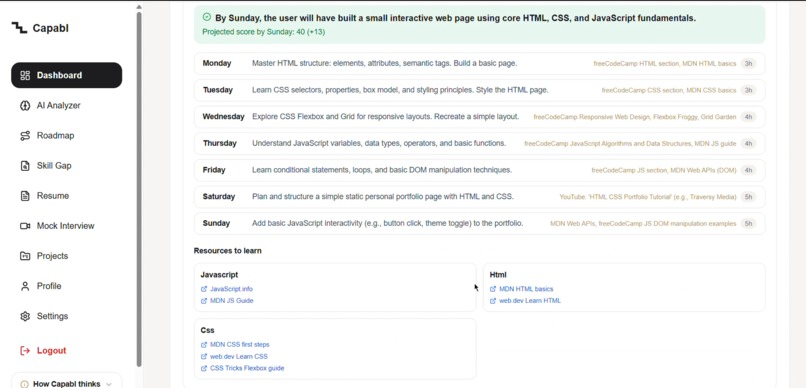Image resolution: width=806 pixels, height=388 pixels.
Task: Click the Sunday plan row label
Action: coord(216,224)
